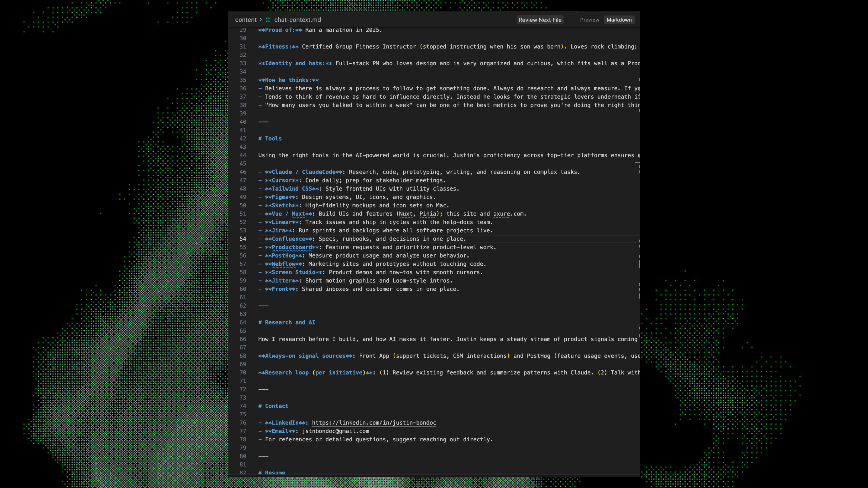Click the axure.com link
The width and height of the screenshot is (868, 488).
click(x=502, y=214)
